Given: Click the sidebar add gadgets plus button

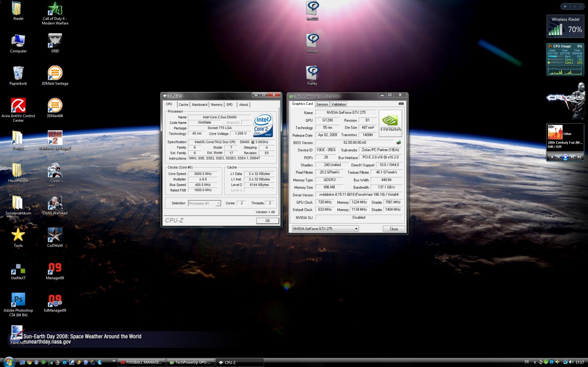Looking at the screenshot, I should 565,6.
